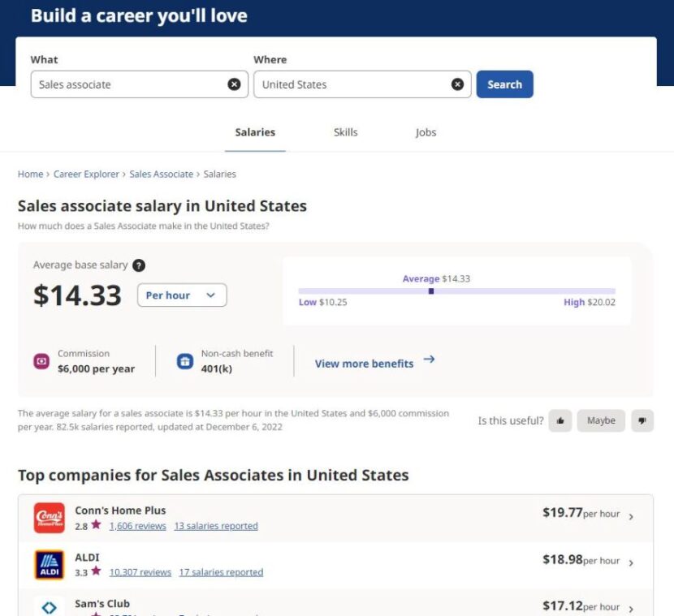674x616 pixels.
Task: Click the Conn's Home Plus logo
Action: click(49, 518)
